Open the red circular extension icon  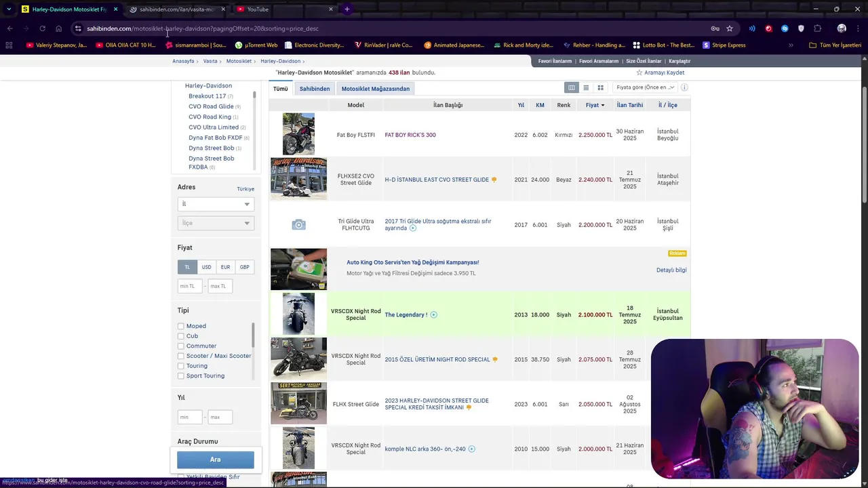tap(768, 28)
